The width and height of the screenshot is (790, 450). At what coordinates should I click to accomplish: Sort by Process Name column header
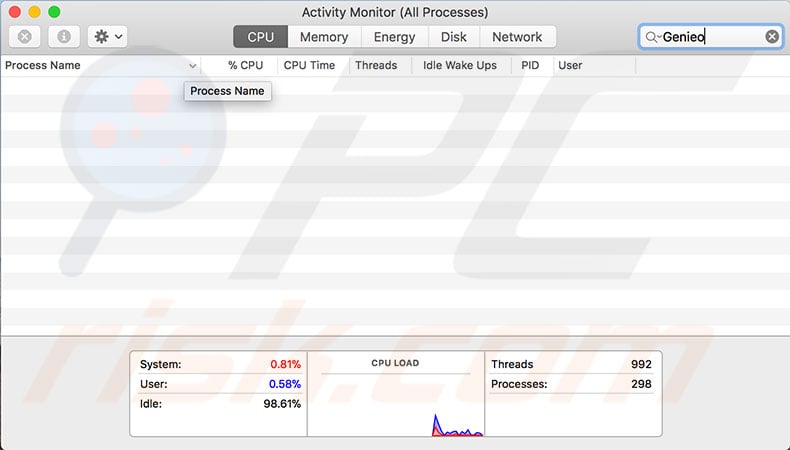click(100, 66)
